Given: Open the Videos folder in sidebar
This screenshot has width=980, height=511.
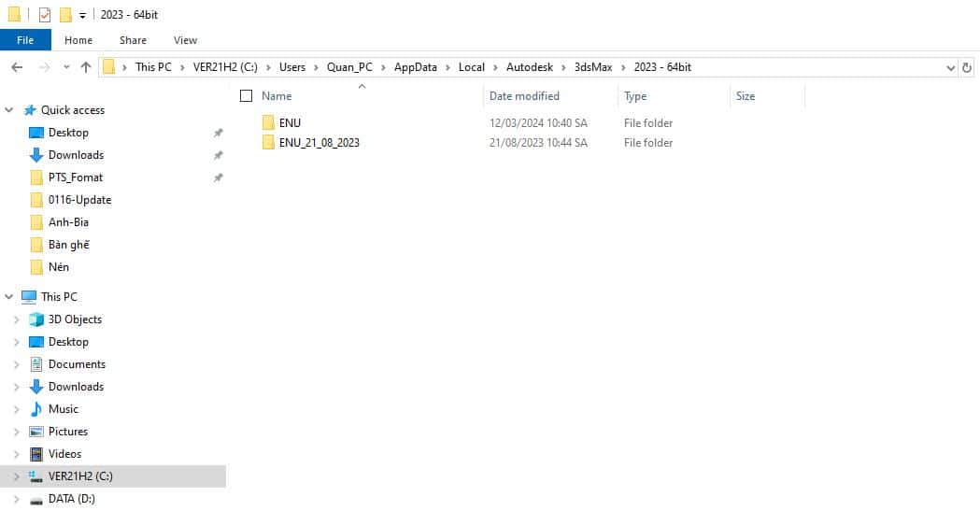Looking at the screenshot, I should (x=64, y=454).
